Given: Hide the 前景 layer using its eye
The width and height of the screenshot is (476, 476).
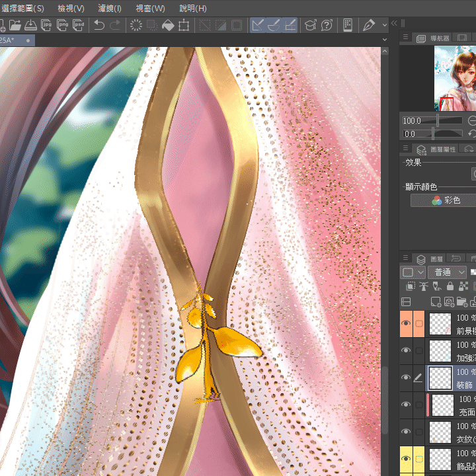Looking at the screenshot, I should point(406,323).
